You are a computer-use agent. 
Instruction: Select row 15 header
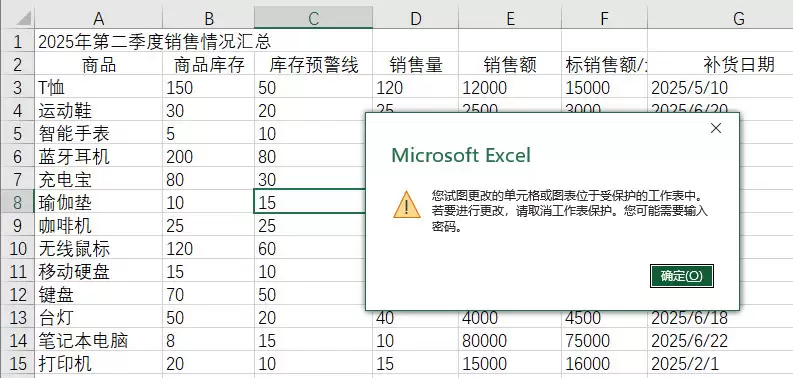click(x=17, y=364)
